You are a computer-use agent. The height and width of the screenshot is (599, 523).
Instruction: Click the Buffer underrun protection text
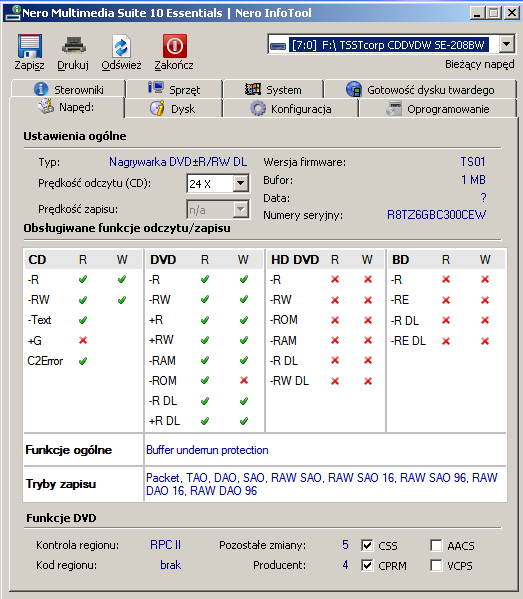click(207, 450)
